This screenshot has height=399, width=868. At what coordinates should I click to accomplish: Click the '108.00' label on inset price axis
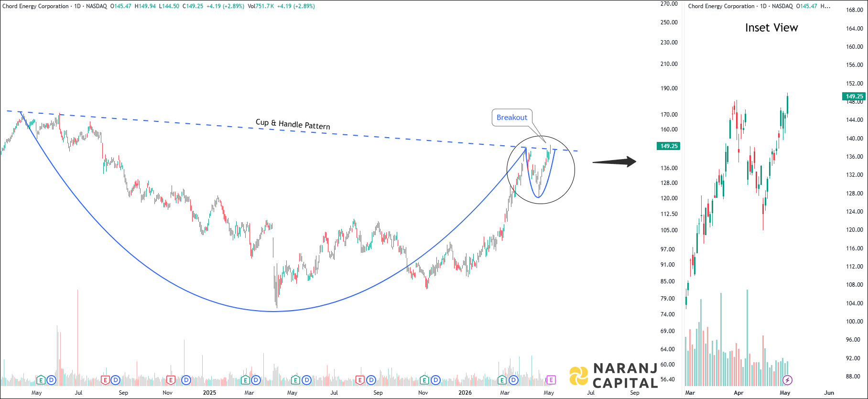click(x=855, y=285)
